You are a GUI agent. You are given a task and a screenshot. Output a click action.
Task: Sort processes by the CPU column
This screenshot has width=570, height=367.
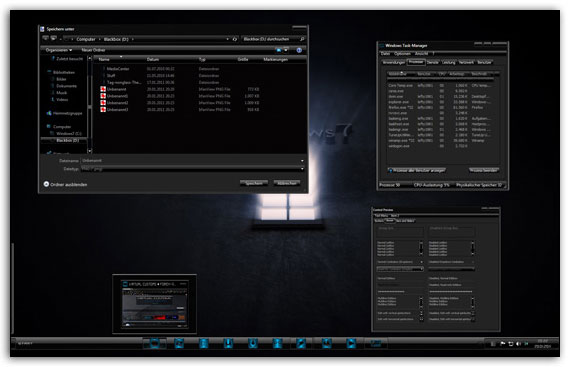(442, 74)
